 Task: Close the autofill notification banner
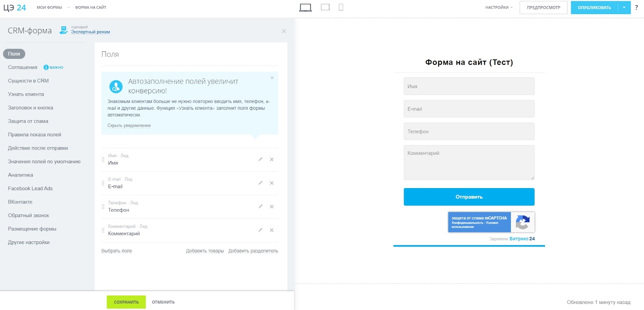[x=272, y=78]
